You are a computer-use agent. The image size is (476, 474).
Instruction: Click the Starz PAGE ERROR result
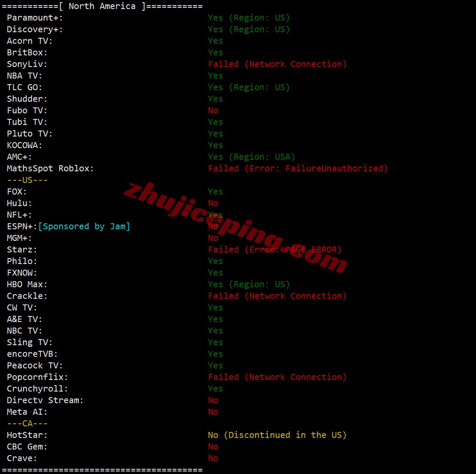pos(275,249)
